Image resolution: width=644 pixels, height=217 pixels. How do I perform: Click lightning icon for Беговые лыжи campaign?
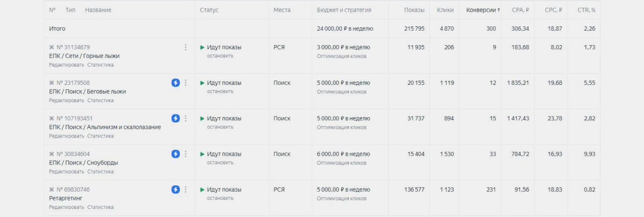(175, 83)
